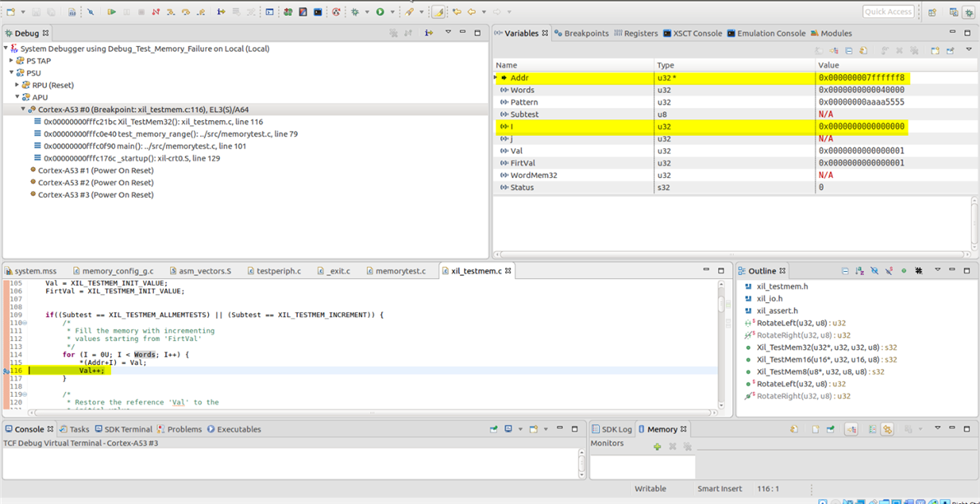
Task: Click the Quick Access search field
Action: [888, 12]
